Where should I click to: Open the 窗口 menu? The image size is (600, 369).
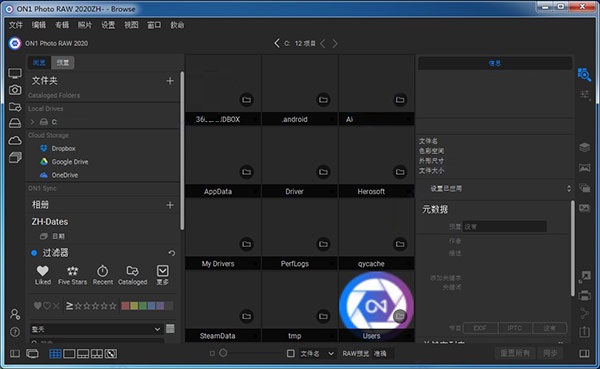(x=154, y=25)
